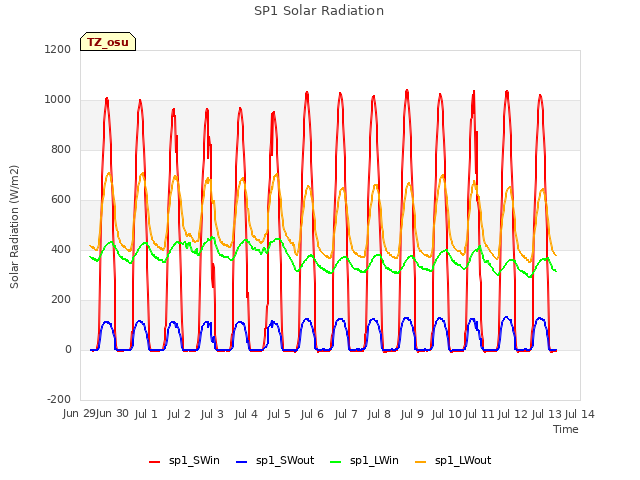Click the Jul 7 x-axis label
The image size is (640, 480).
[x=346, y=414]
